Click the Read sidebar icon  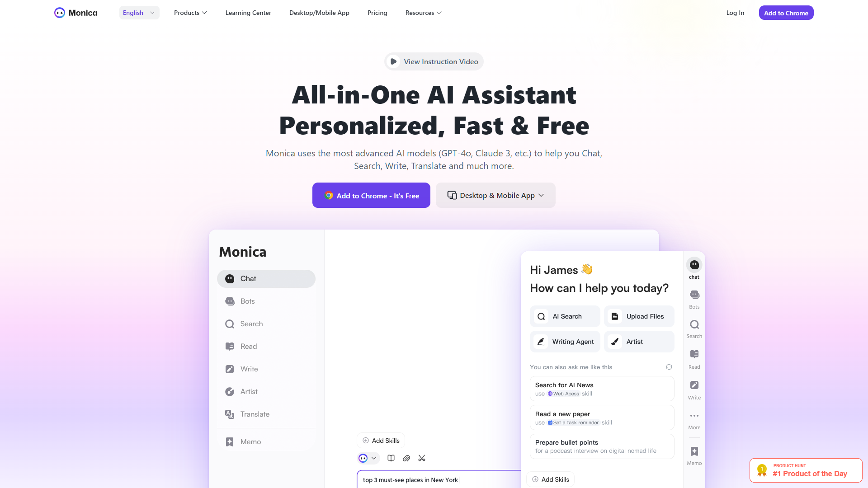[x=694, y=358]
